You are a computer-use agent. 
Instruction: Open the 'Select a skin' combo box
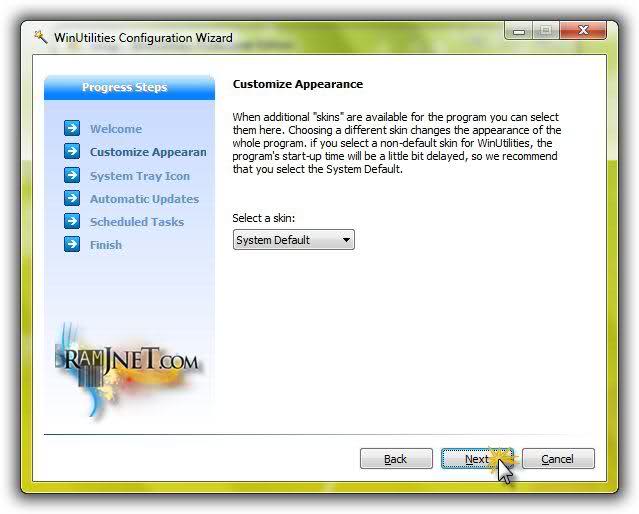click(293, 240)
